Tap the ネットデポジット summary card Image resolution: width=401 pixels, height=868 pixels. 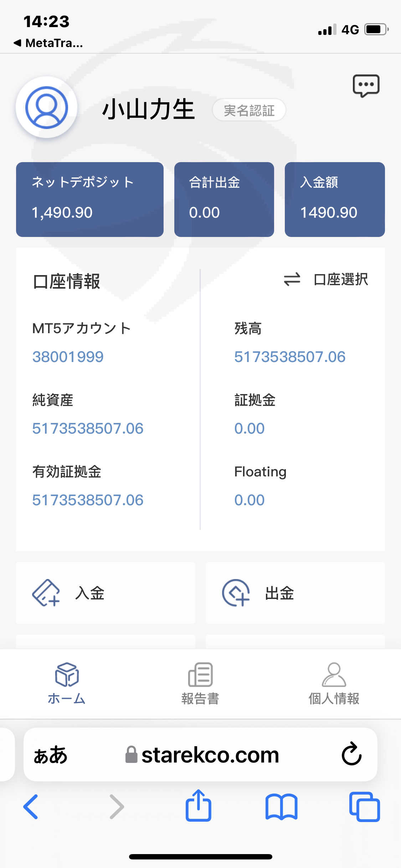click(x=90, y=199)
